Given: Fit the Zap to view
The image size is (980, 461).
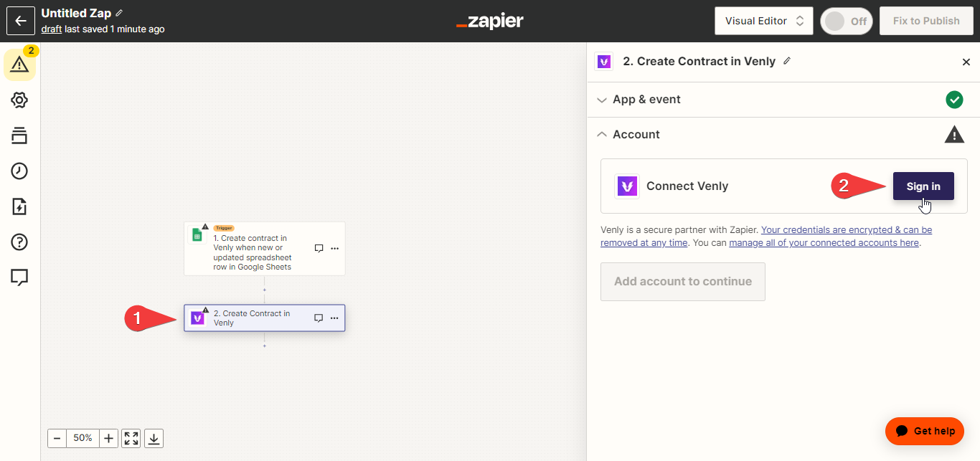Looking at the screenshot, I should [131, 438].
